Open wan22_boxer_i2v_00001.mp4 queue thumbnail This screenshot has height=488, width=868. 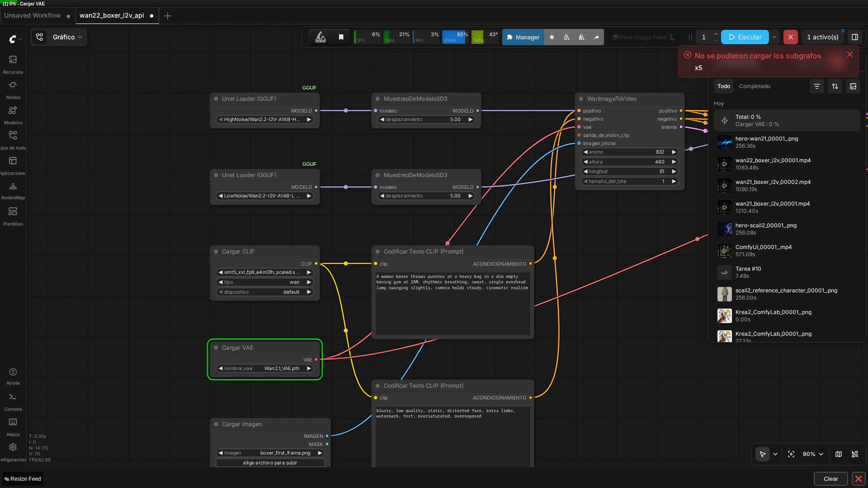tap(724, 164)
